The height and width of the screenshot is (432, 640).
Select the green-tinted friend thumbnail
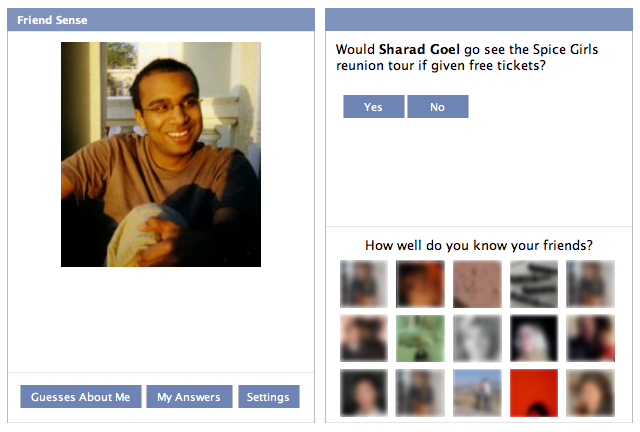click(420, 338)
